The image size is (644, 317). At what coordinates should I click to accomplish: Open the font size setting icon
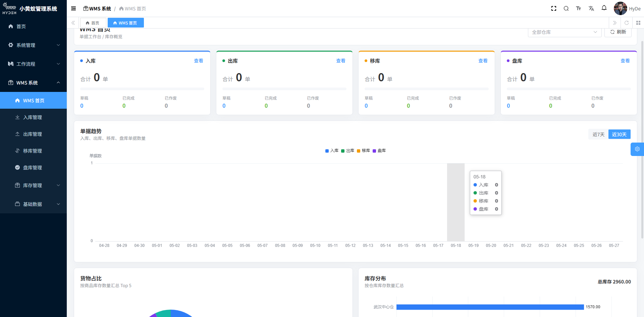coord(579,8)
